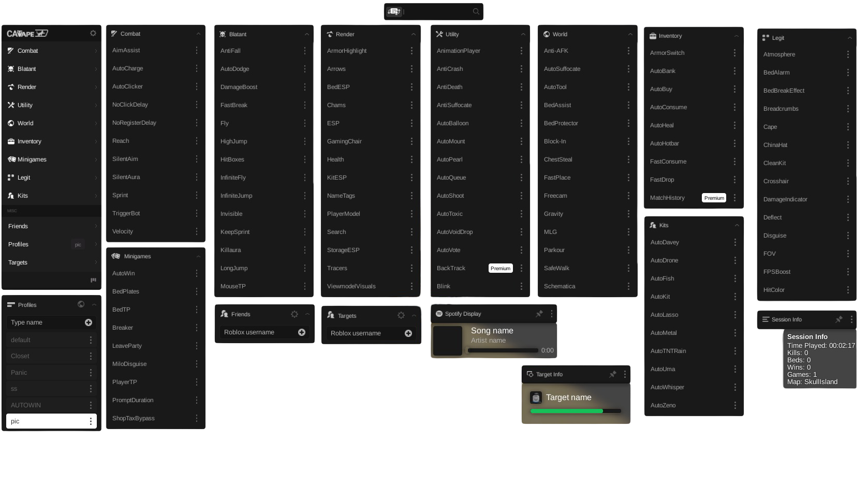
Task: Click the settings gear beside CatVape logo
Action: coord(93,33)
